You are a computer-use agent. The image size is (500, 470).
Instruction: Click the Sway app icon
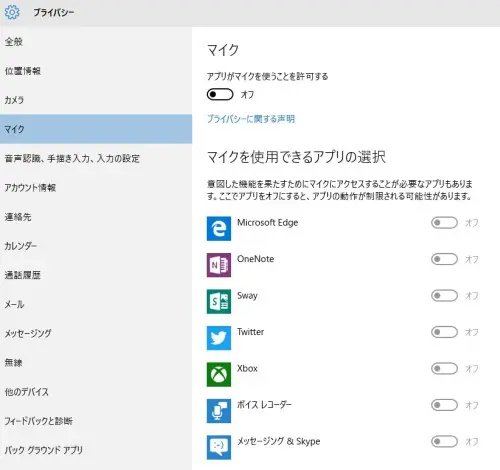[219, 302]
